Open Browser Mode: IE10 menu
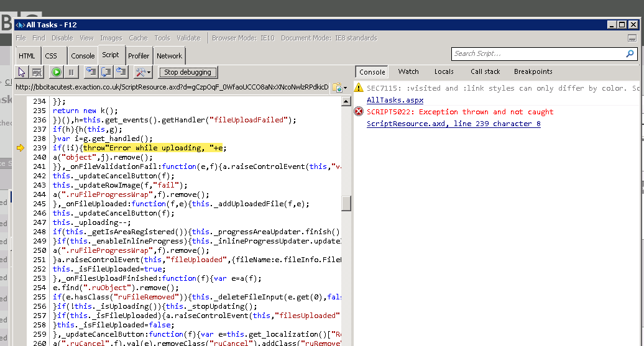Image resolution: width=644 pixels, height=346 pixels. (x=243, y=38)
